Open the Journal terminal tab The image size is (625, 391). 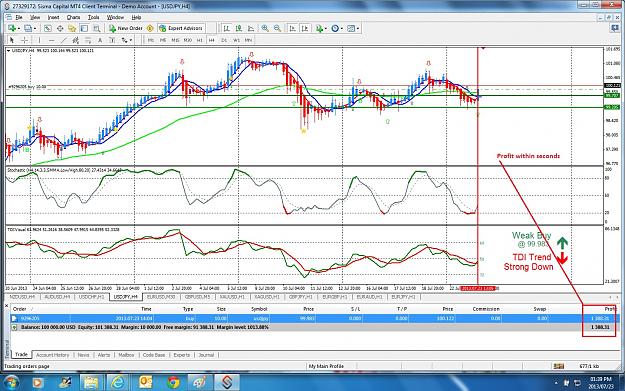coord(206,355)
